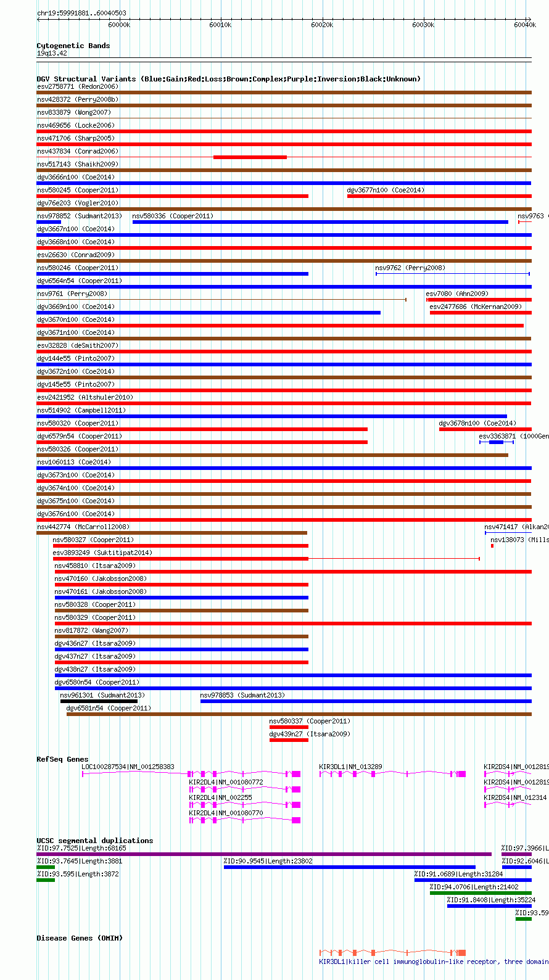
Task: Select the RefSeq Genes track heading
Action: (62, 759)
